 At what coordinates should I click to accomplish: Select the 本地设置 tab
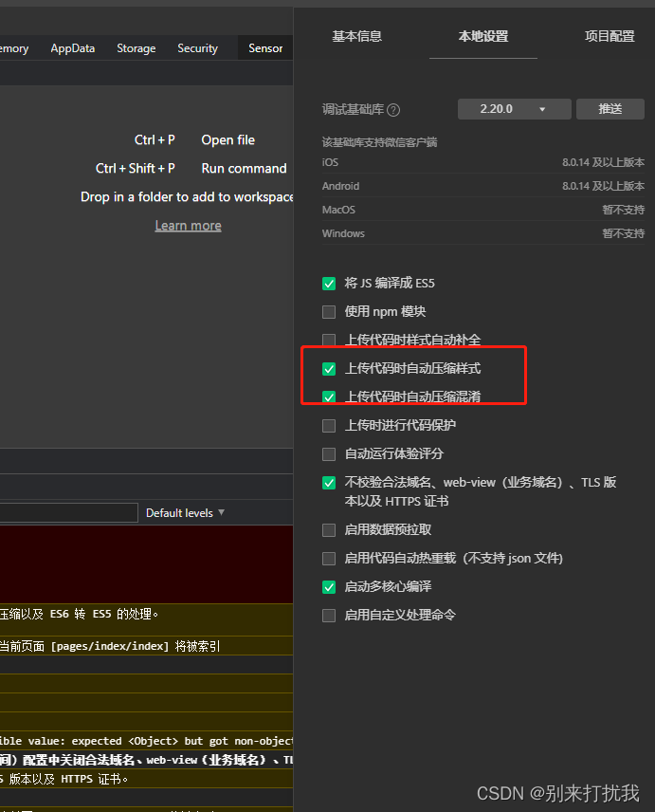[x=483, y=36]
